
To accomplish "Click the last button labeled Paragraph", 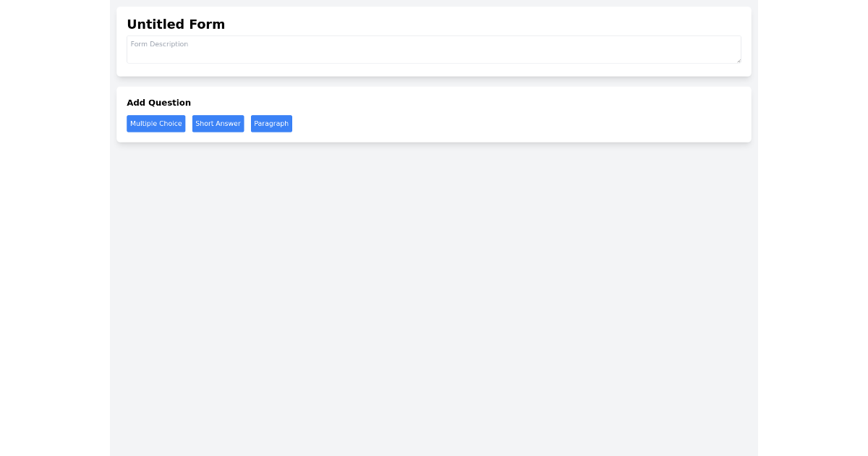I will coord(271,123).
